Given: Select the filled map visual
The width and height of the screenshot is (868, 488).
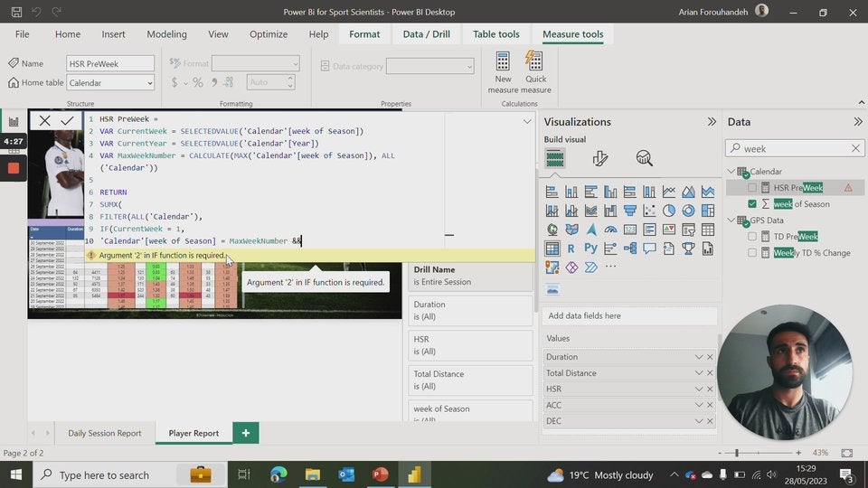Looking at the screenshot, I should pos(571,229).
